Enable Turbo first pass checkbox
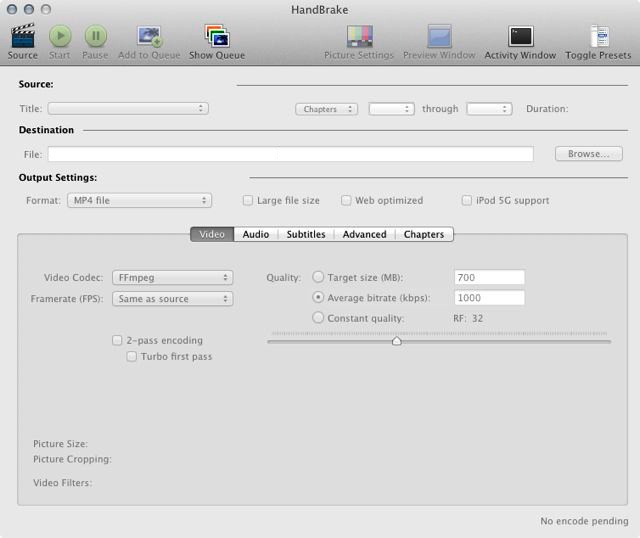 131,356
